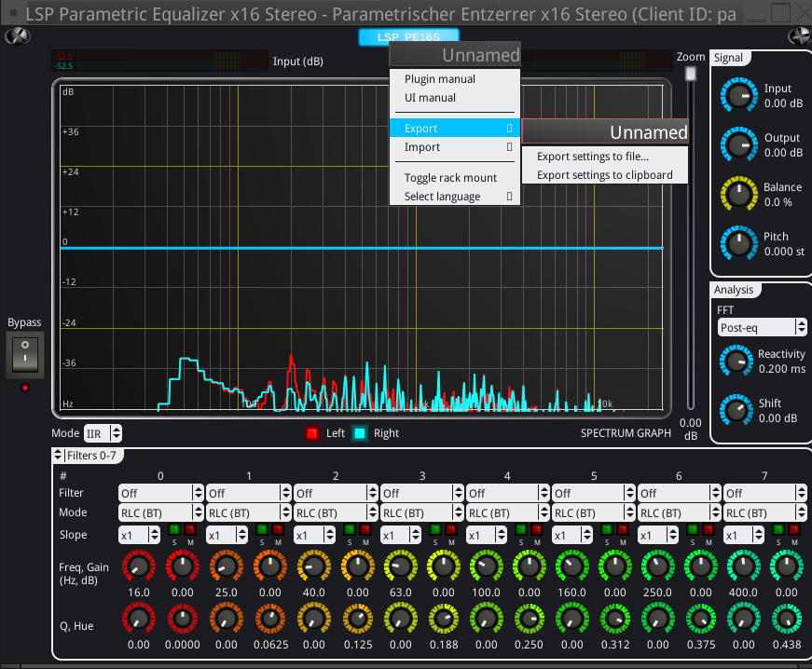812x669 pixels.
Task: Select Export settings to clipboard
Action: pos(603,174)
